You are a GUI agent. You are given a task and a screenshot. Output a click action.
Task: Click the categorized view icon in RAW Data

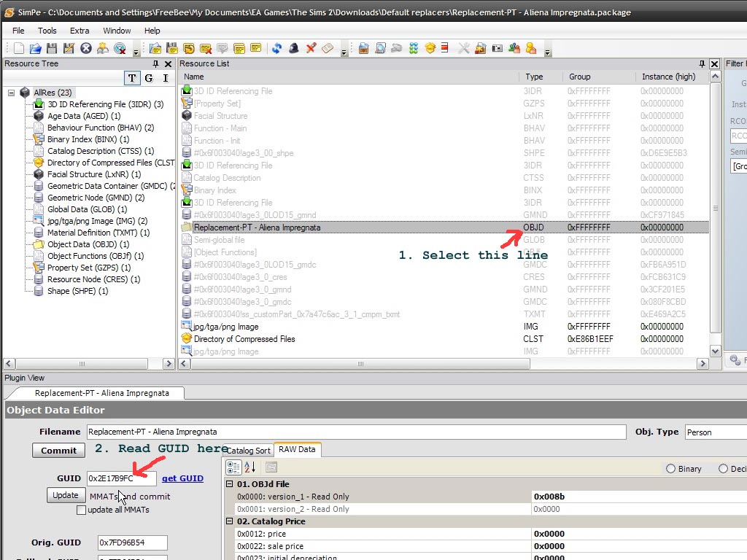click(x=233, y=467)
